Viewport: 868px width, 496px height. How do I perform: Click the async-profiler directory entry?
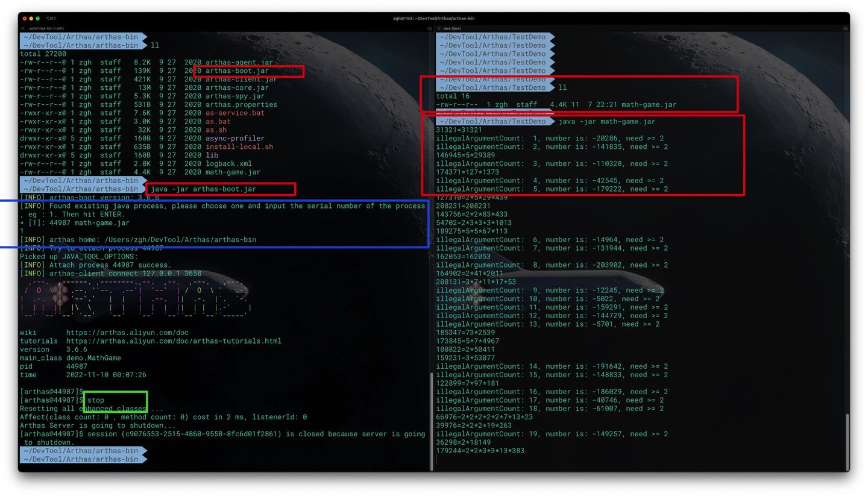[235, 139]
